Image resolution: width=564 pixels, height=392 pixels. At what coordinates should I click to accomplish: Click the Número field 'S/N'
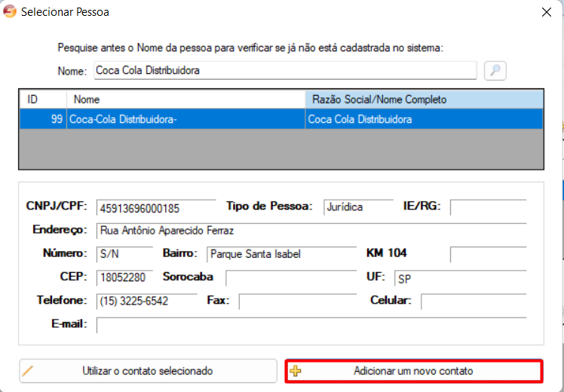pyautogui.click(x=124, y=254)
